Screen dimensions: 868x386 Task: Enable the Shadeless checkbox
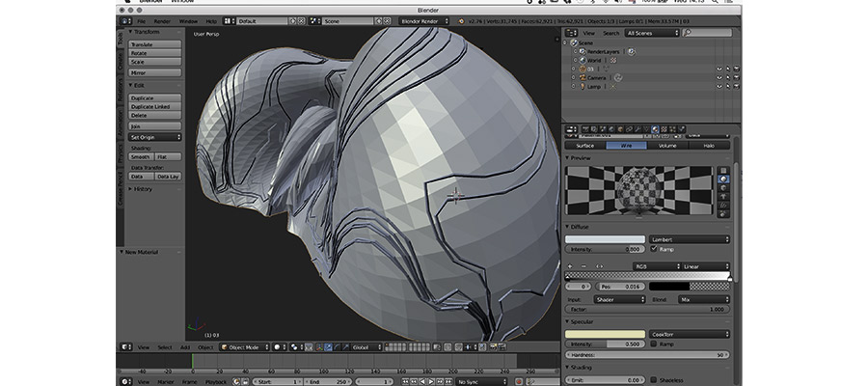[654, 380]
